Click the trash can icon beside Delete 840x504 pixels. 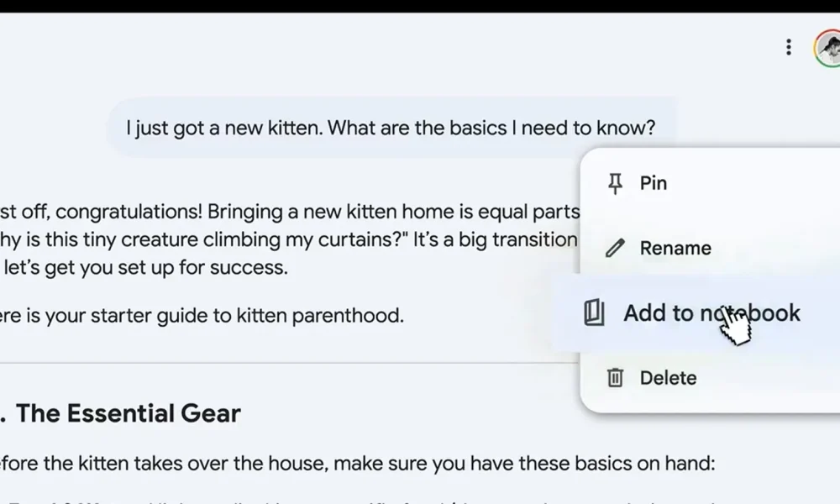tap(616, 378)
